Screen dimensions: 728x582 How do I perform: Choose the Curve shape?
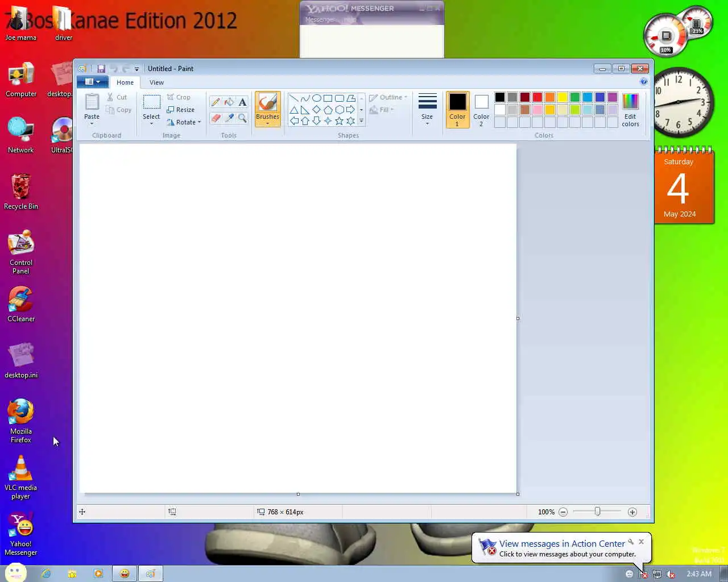(305, 98)
